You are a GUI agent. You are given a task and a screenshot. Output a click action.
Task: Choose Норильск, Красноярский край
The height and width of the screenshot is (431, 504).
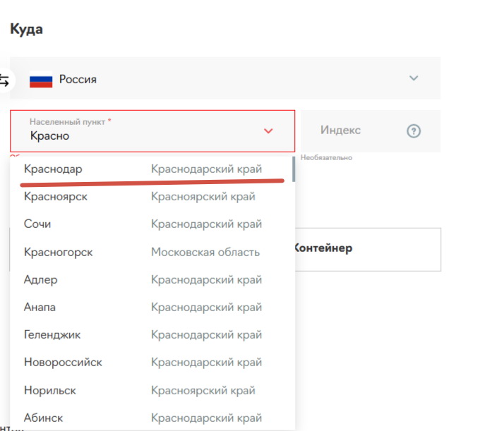(x=49, y=390)
